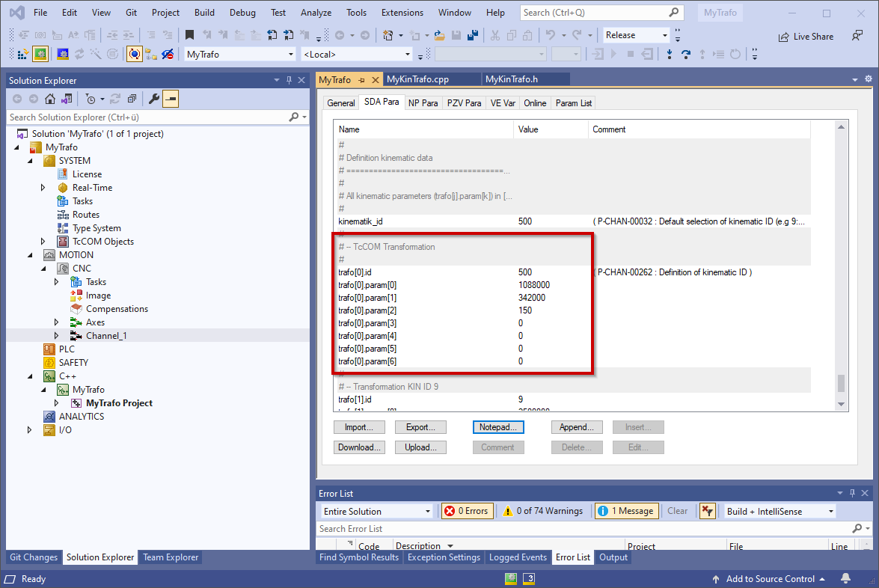Click the Choose Target System folders icon
The width and height of the screenshot is (879, 588).
point(151,55)
